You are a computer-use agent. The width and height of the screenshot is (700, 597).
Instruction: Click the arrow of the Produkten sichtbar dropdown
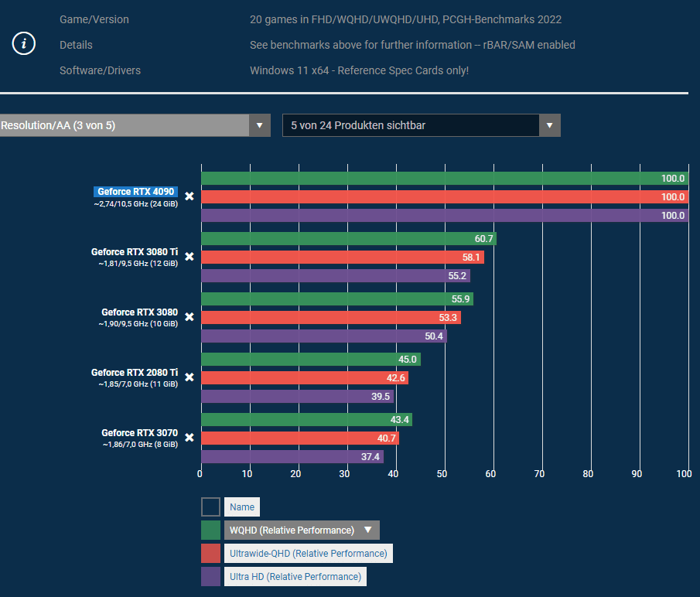(x=550, y=125)
